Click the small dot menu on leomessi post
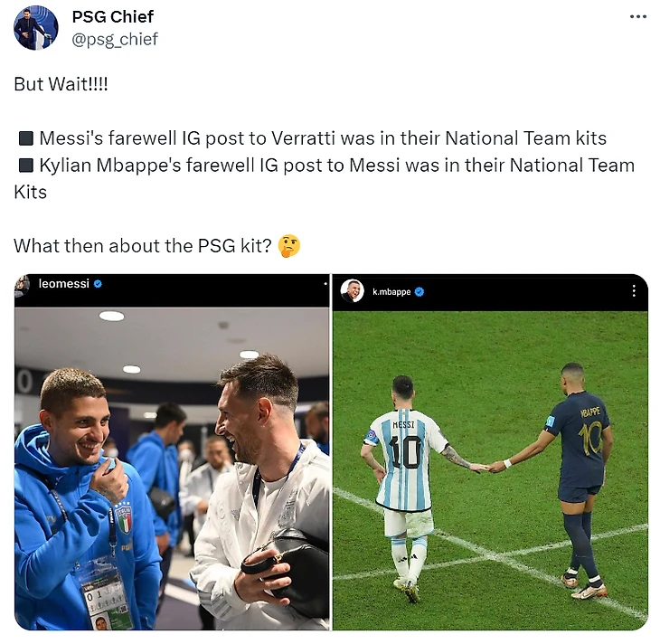 coord(325,284)
